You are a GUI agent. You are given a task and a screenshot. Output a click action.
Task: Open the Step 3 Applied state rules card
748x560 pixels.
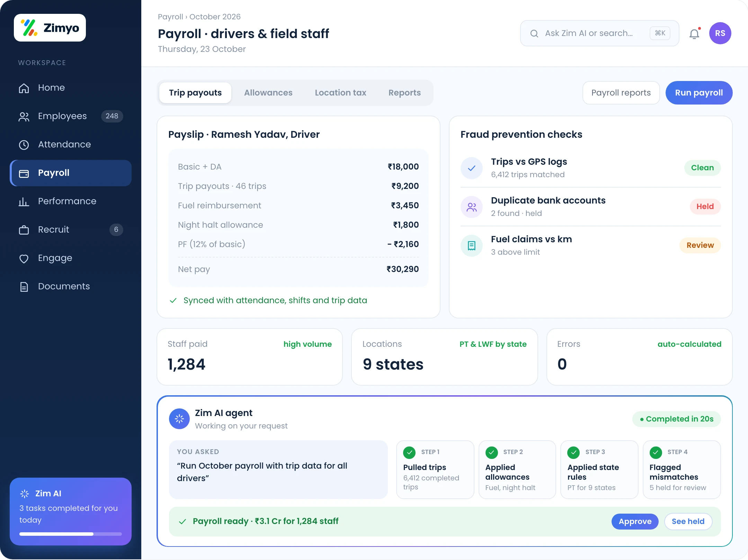click(599, 470)
